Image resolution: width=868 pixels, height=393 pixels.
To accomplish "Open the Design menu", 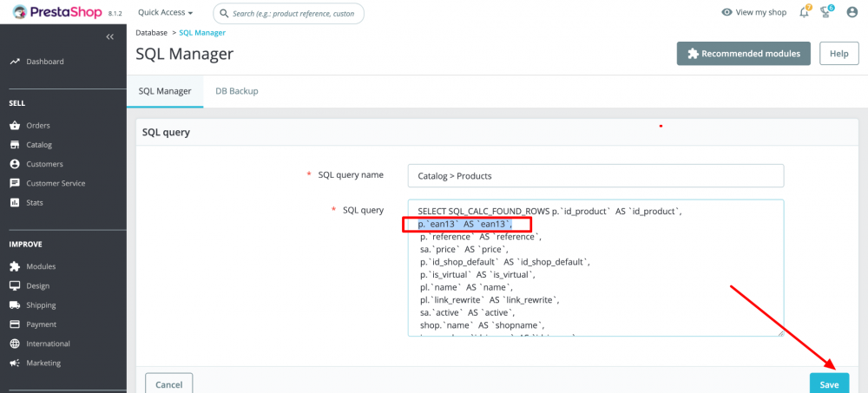I will [x=37, y=286].
